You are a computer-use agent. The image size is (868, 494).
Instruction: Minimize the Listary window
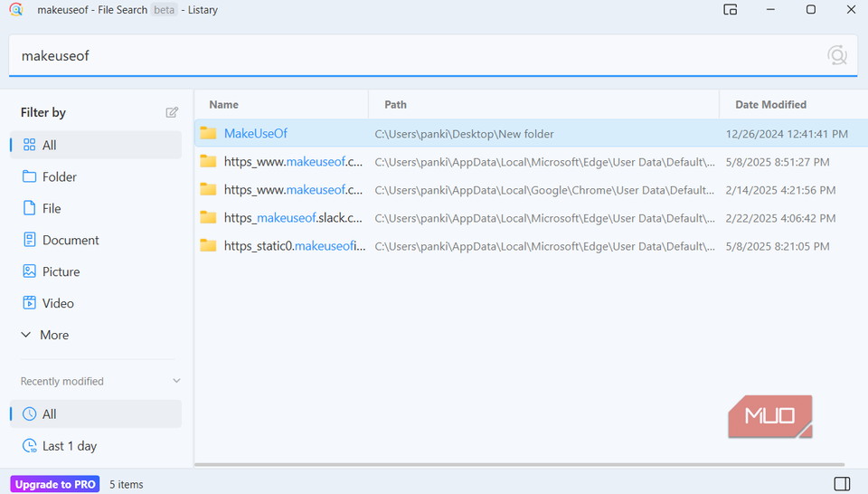click(770, 9)
